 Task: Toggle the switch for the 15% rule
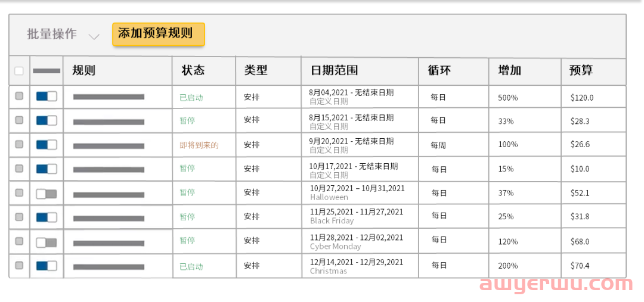pos(47,169)
